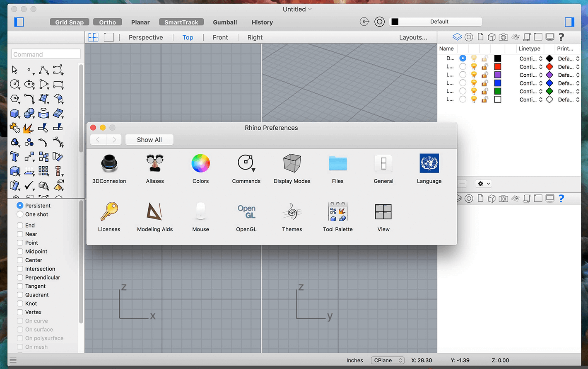
Task: Open the OpenGL preferences pane
Action: pyautogui.click(x=246, y=217)
